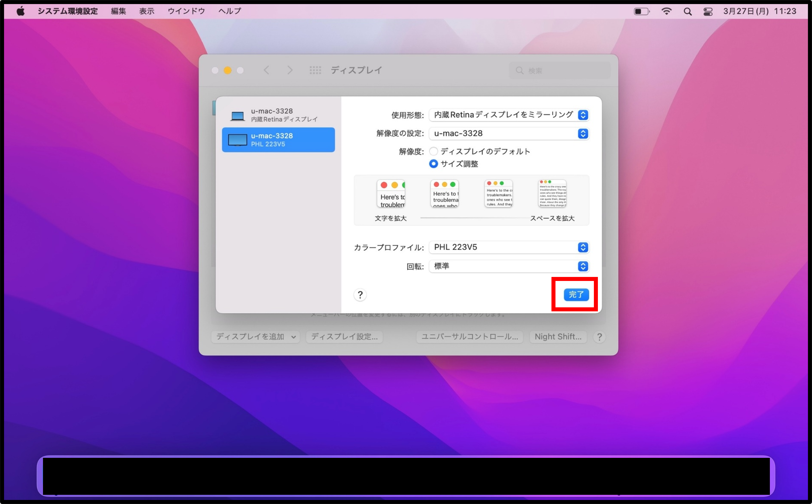Choose the second scaling thumbnail
Screen dimensions: 812x504
(445, 194)
